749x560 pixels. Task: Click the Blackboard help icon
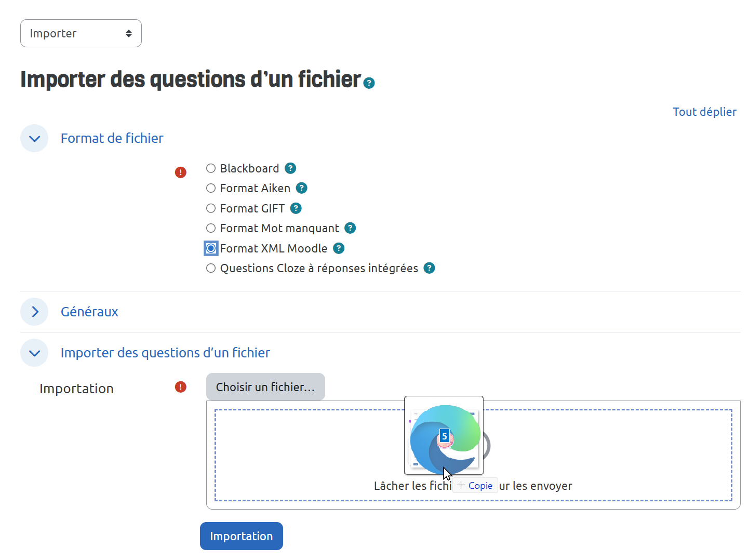(x=291, y=168)
